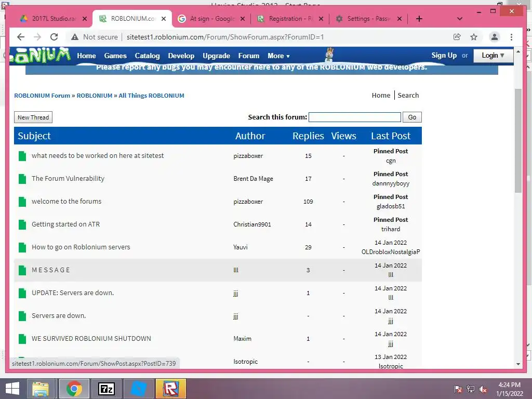
Task: Click the Sign Up link
Action: [x=444, y=55]
